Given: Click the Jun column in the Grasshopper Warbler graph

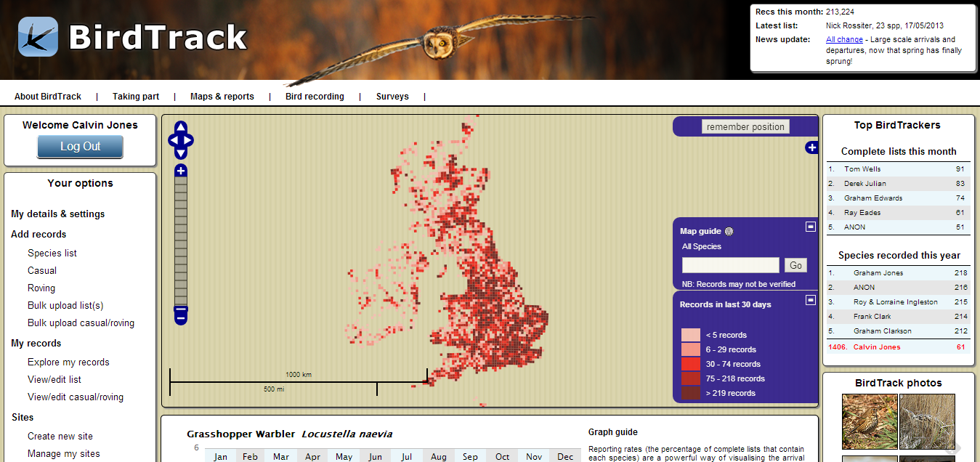Looking at the screenshot, I should pyautogui.click(x=375, y=456).
